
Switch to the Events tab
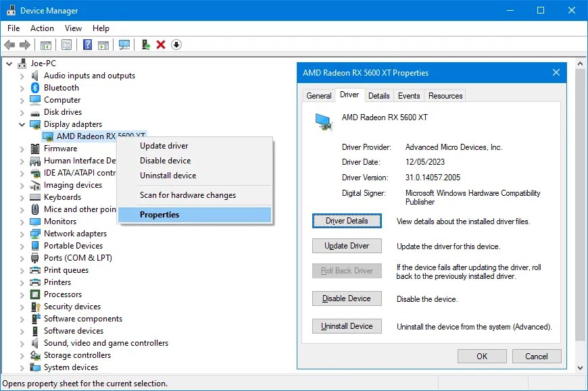tap(409, 95)
